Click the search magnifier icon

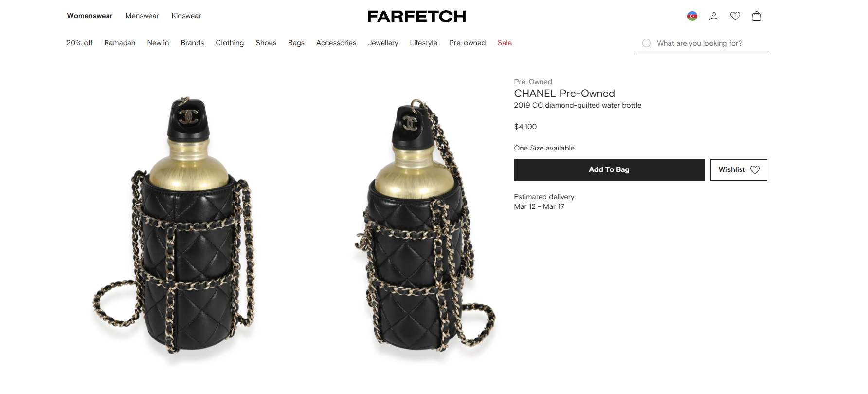[646, 43]
